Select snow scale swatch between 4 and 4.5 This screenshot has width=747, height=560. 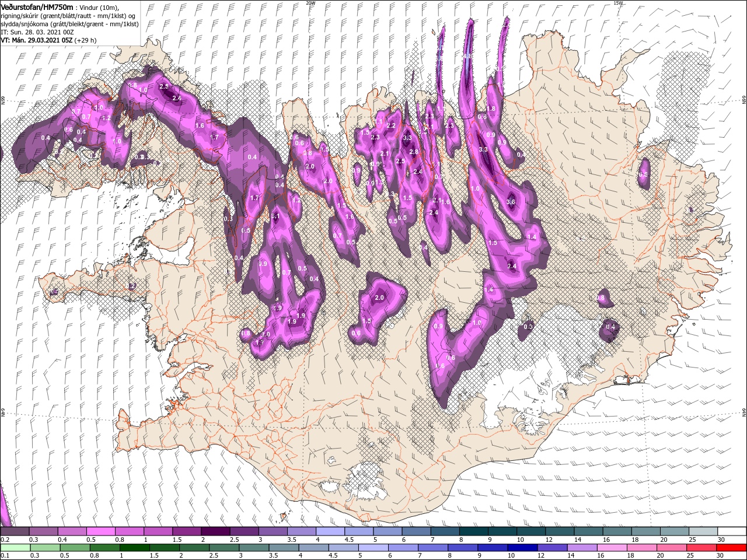coord(330,531)
